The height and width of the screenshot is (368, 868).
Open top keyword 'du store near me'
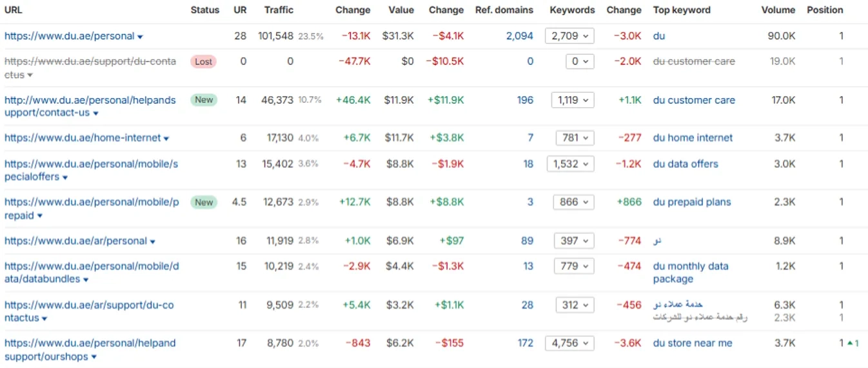pyautogui.click(x=693, y=343)
